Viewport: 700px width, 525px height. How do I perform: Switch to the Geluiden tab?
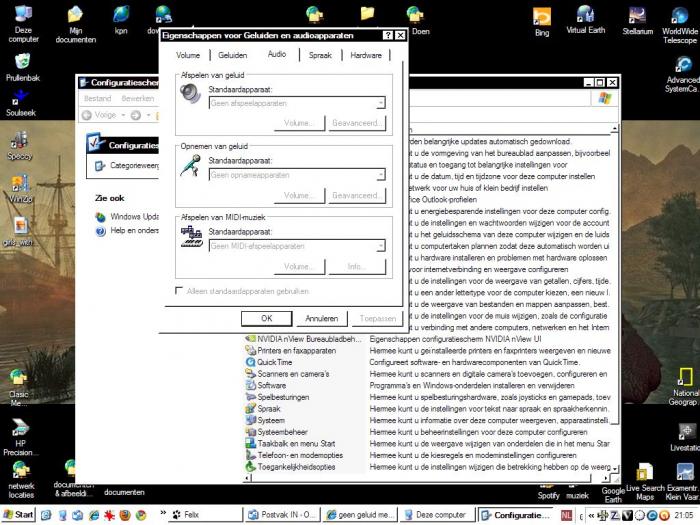pos(232,55)
